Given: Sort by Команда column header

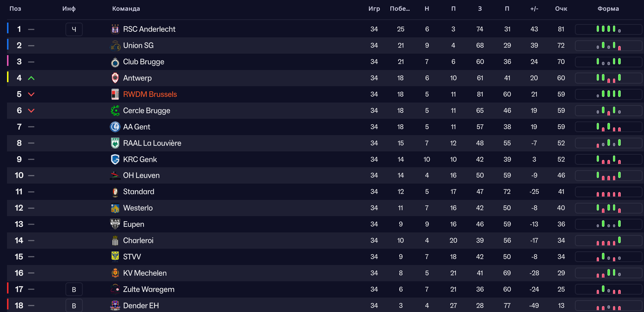Looking at the screenshot, I should coord(126,9).
